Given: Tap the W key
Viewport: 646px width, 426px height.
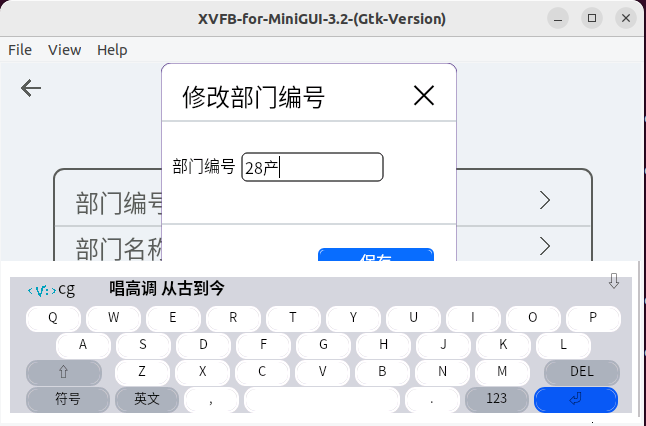Looking at the screenshot, I should [113, 318].
